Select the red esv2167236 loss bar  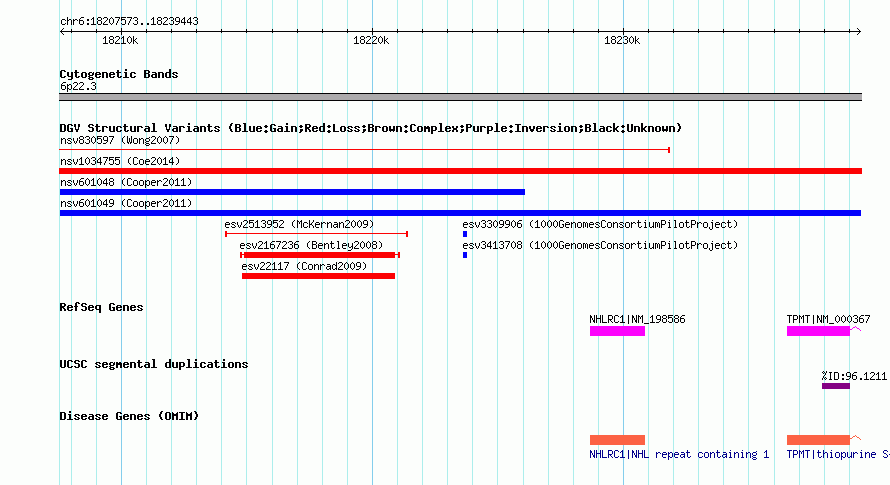320,255
